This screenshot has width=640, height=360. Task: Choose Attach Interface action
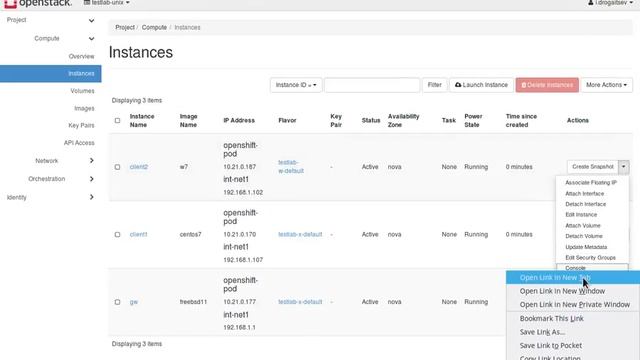coord(584,193)
